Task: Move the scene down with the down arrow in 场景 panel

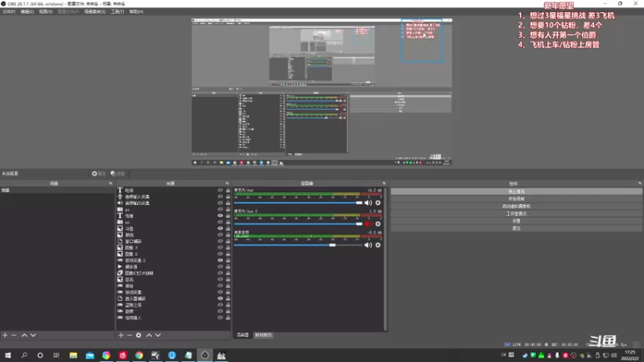Action: 33,335
